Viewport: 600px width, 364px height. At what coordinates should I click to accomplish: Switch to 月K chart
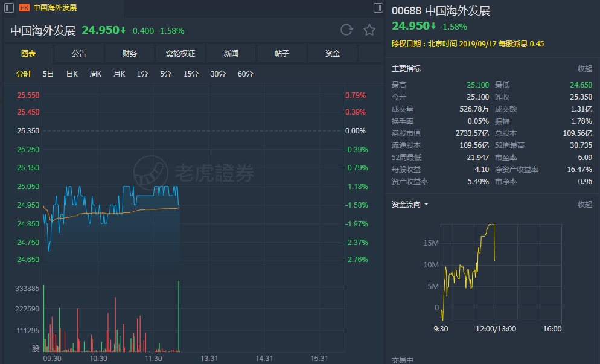119,74
